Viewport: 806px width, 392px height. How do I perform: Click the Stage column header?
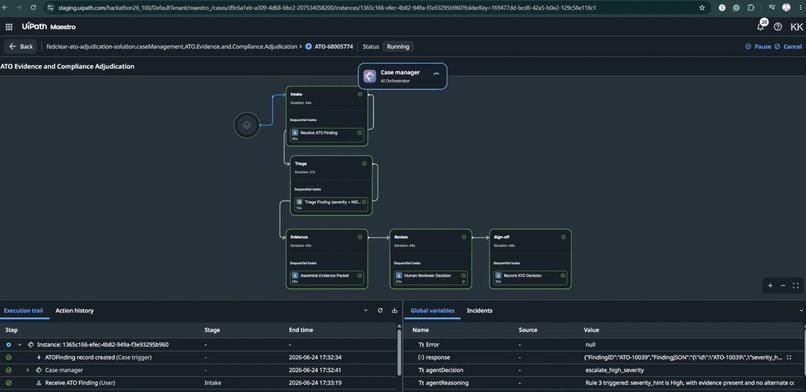[x=212, y=330]
